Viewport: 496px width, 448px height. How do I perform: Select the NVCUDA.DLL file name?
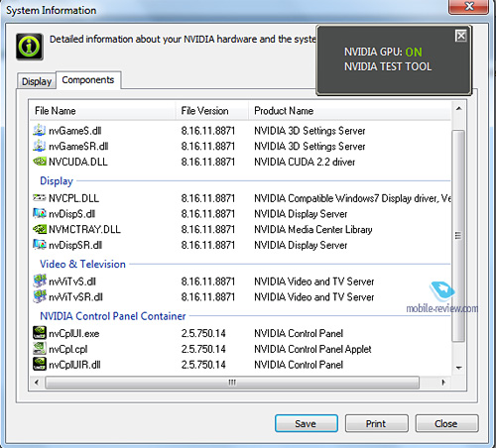(78, 162)
